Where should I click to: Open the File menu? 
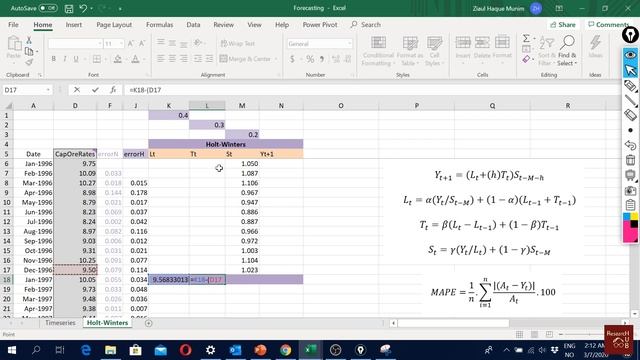point(13,24)
